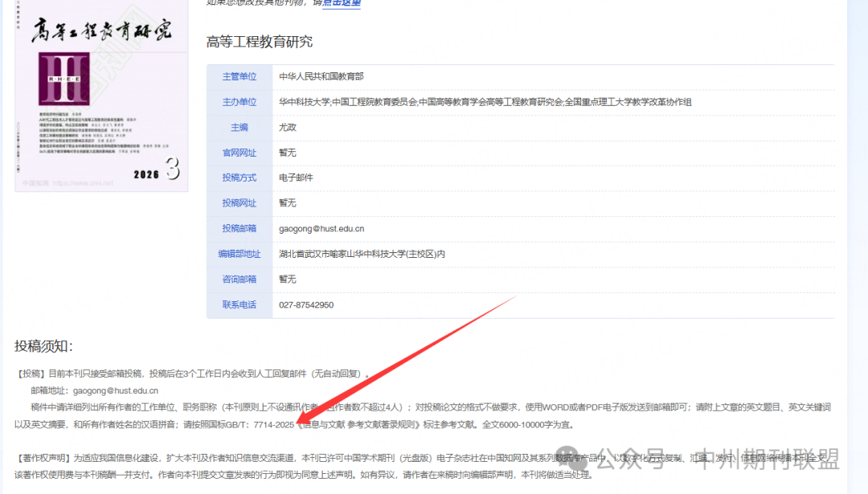Click the 主编 row label

(240, 127)
